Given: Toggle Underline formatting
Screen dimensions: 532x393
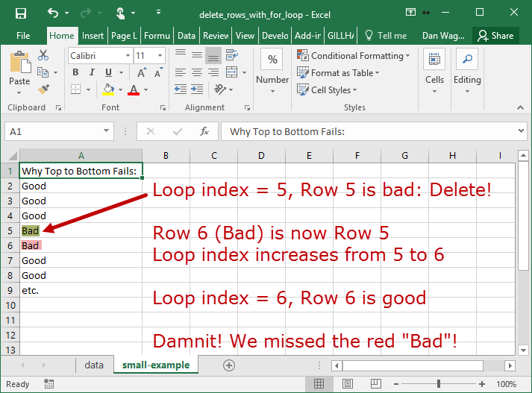Looking at the screenshot, I should click(x=109, y=72).
